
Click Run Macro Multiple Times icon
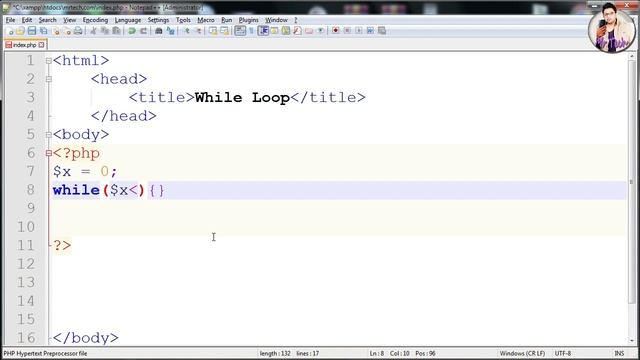[x=370, y=31]
